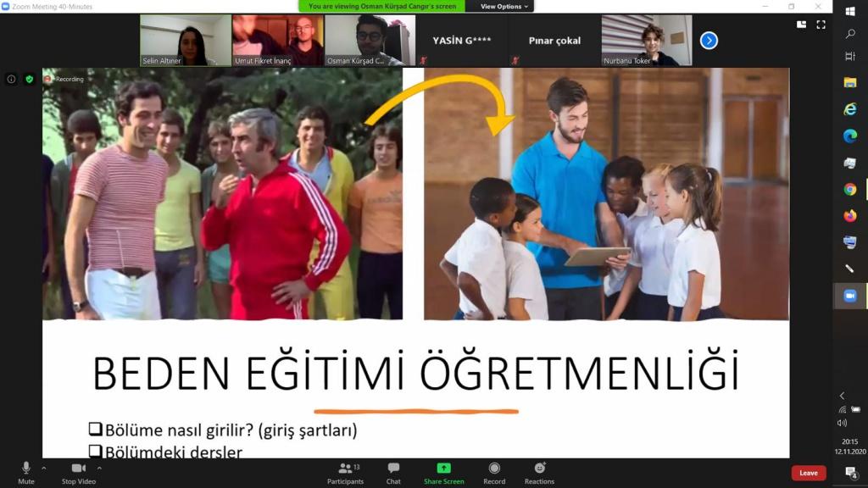The height and width of the screenshot is (488, 868).
Task: Open Windows search from taskbar
Action: click(x=850, y=34)
